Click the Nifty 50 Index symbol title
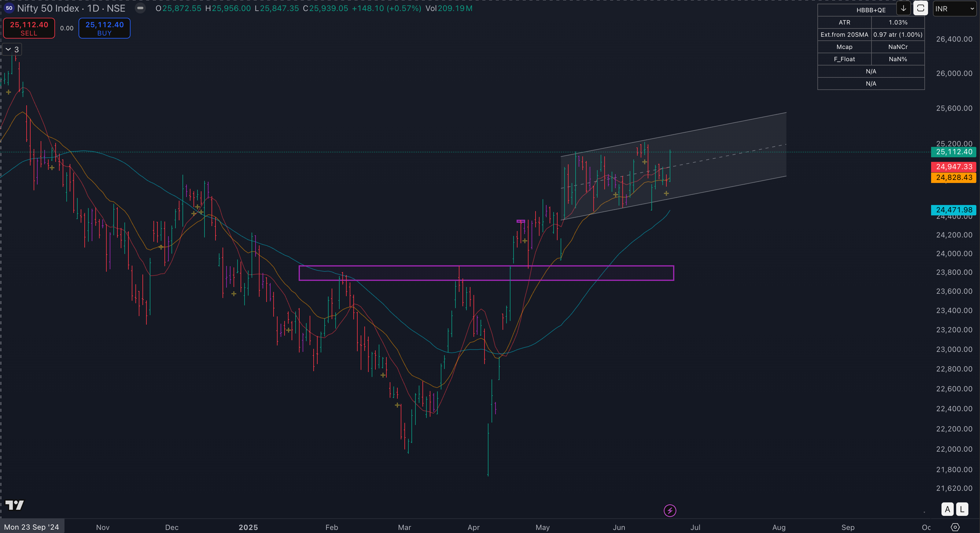The width and height of the screenshot is (980, 533). 48,8
